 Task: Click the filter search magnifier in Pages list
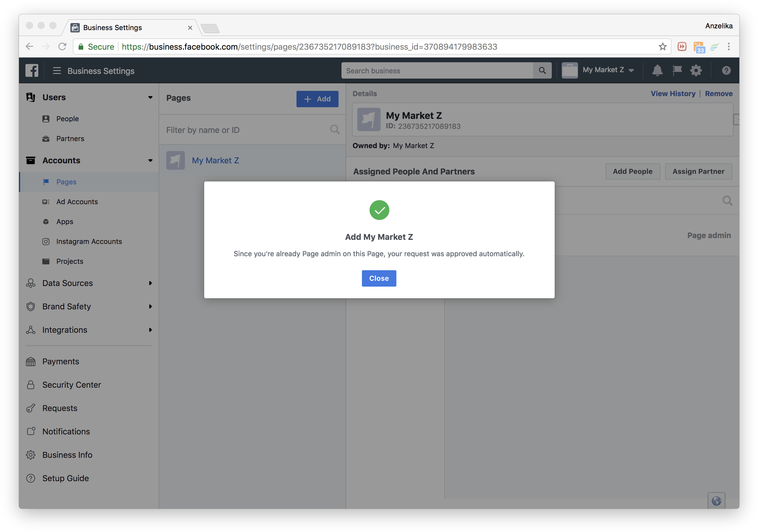point(335,129)
